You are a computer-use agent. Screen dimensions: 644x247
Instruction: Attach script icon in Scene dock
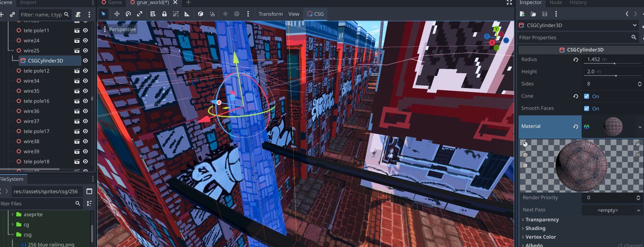pos(78,15)
